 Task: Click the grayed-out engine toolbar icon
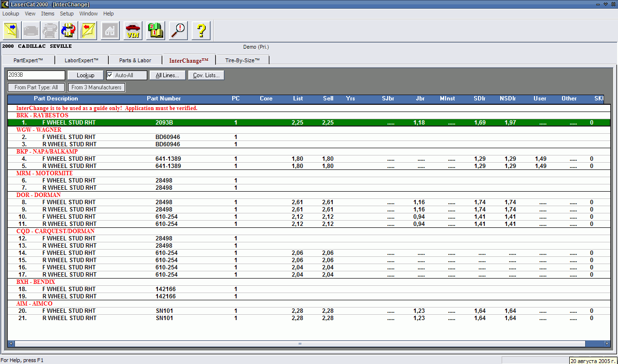click(x=50, y=30)
